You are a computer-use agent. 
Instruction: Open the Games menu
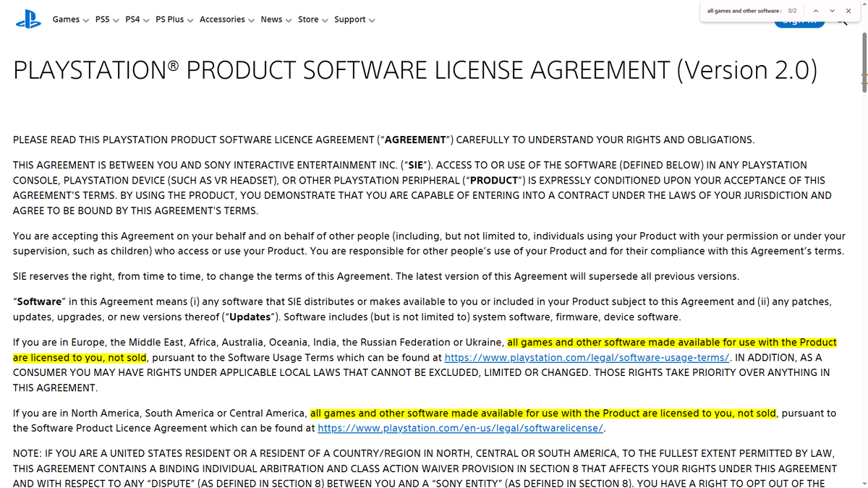click(70, 20)
